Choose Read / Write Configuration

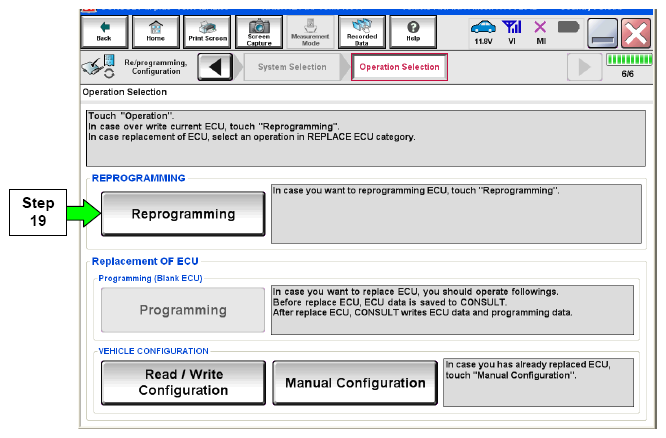(183, 382)
